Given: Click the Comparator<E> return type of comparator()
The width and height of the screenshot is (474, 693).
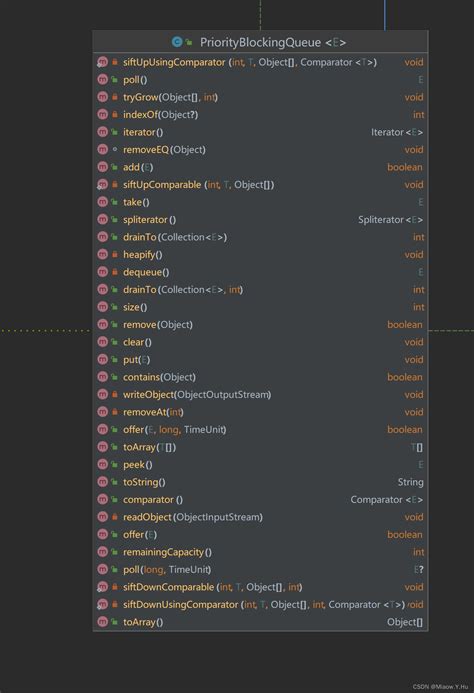Looking at the screenshot, I should click(x=387, y=499).
